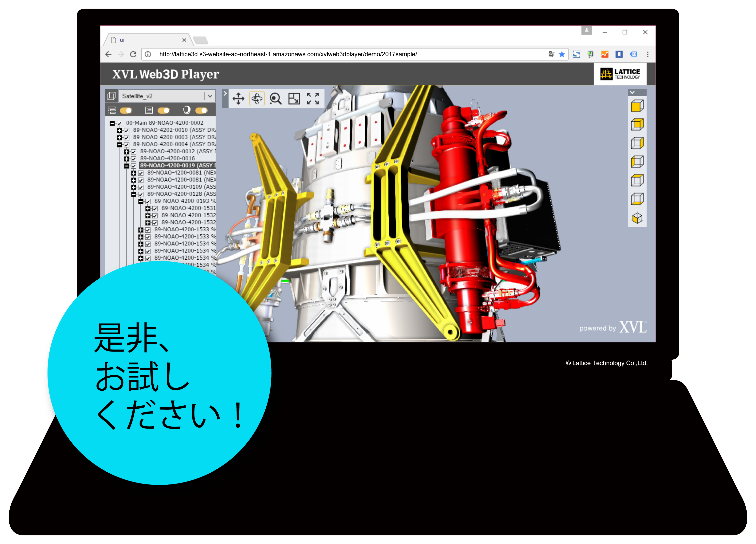This screenshot has height=544, width=756.
Task: Click the bookmark star icon
Action: click(562, 54)
